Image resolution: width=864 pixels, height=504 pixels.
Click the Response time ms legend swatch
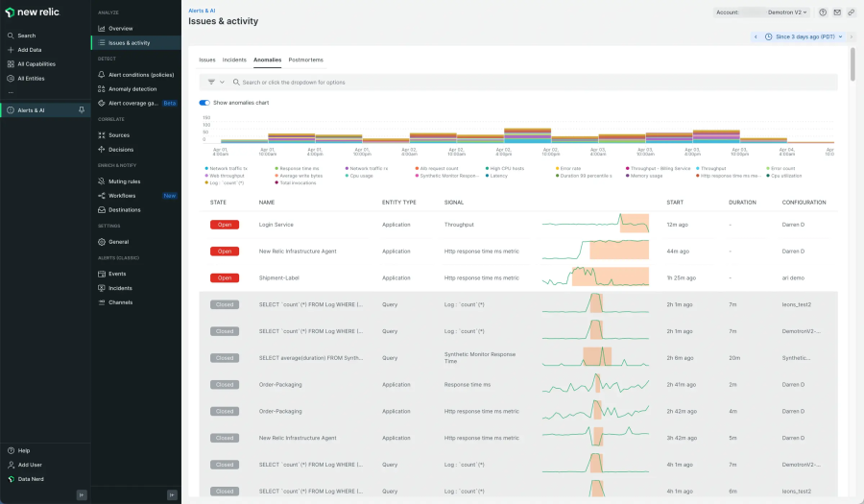point(276,169)
